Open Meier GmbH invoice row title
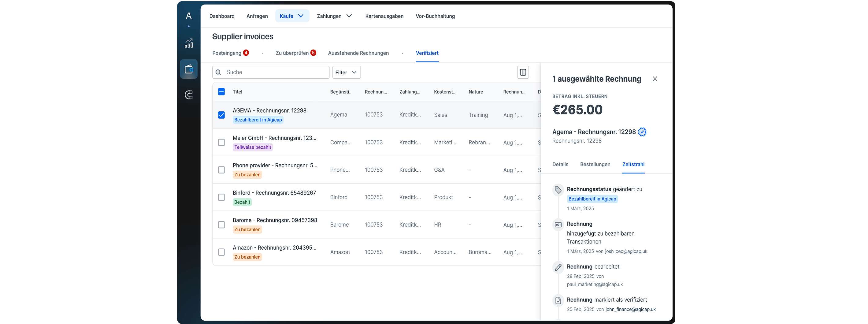Image resolution: width=868 pixels, height=324 pixels. 274,138
